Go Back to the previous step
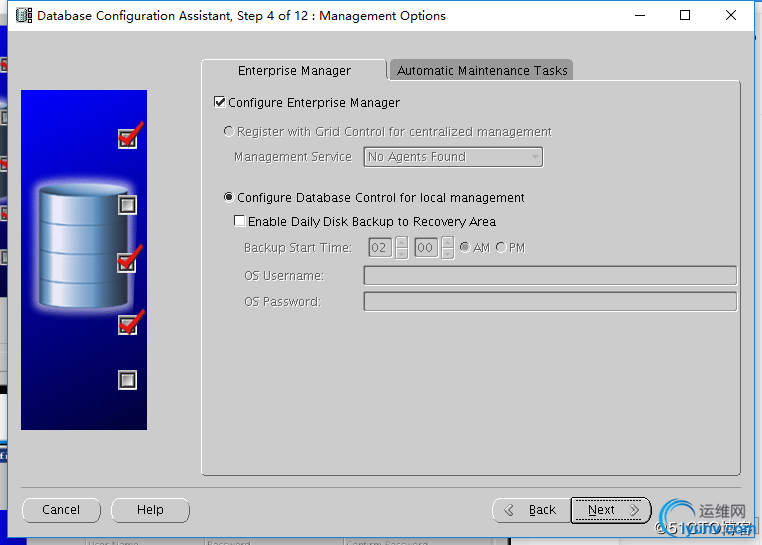 [532, 510]
